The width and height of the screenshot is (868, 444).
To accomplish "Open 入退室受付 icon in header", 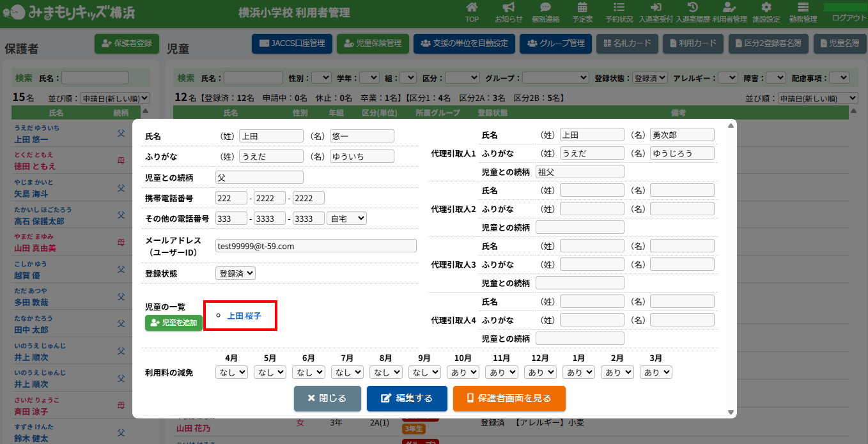I will point(655,8).
